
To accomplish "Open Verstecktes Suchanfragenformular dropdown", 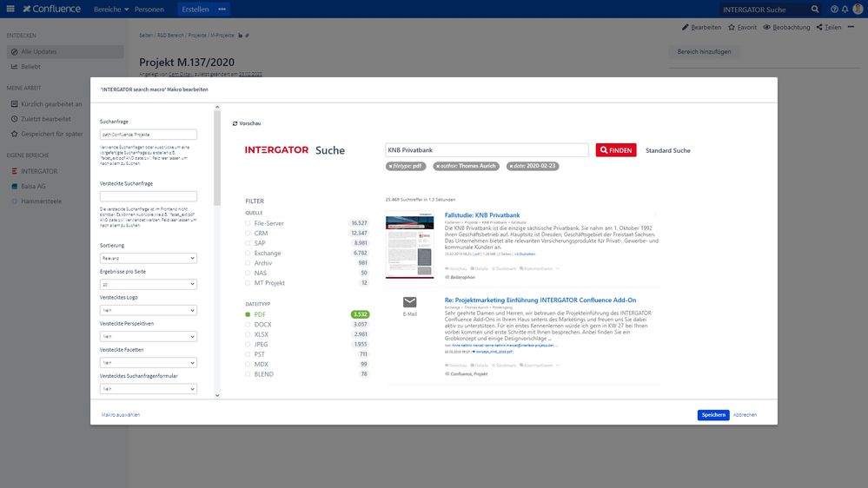I will point(149,389).
